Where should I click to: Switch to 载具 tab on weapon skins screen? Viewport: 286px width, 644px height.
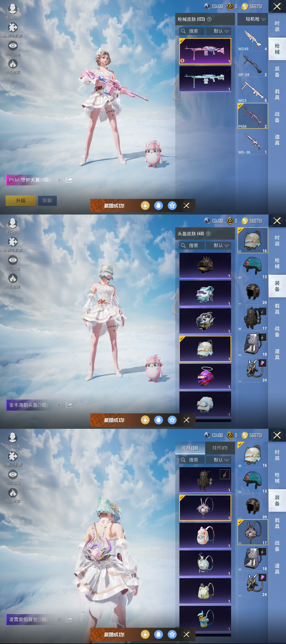coord(277,95)
